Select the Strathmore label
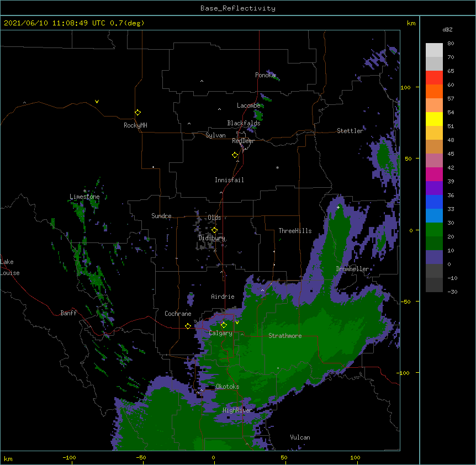 [x=285, y=336]
